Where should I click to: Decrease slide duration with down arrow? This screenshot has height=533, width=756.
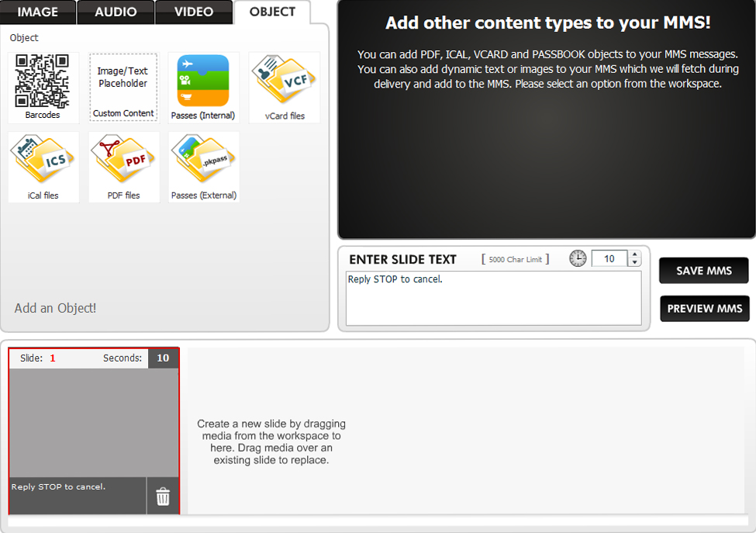pos(634,262)
